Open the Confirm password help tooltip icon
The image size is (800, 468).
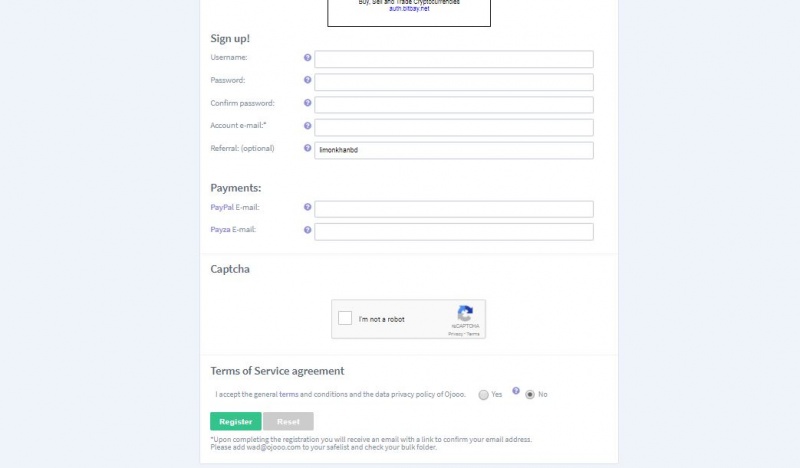(x=308, y=103)
